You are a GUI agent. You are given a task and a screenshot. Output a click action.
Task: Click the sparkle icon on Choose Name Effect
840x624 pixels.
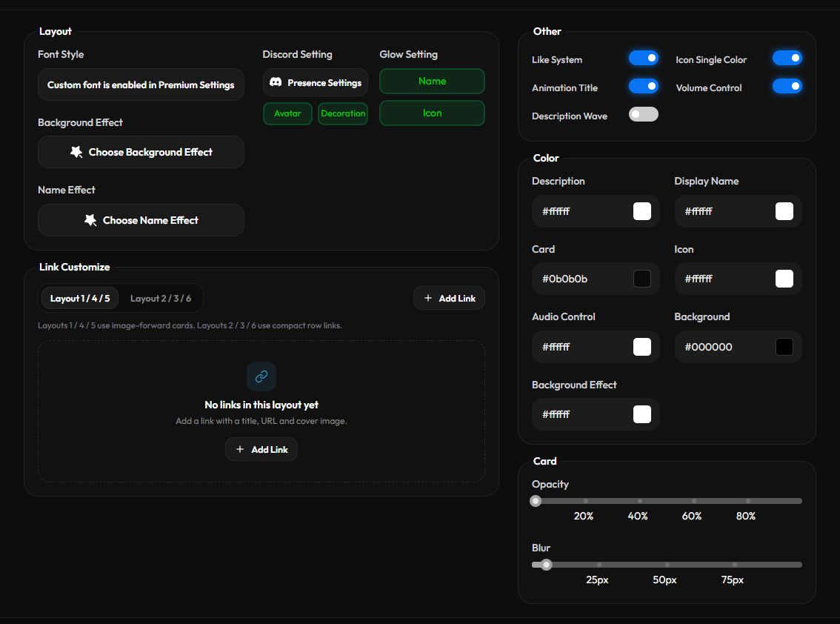(x=90, y=220)
